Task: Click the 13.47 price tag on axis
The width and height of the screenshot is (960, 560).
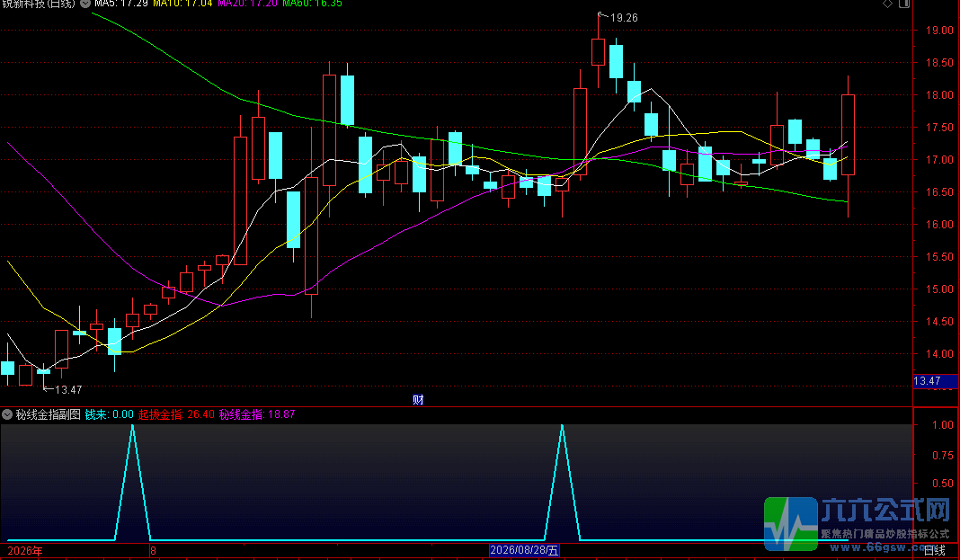Action: [x=935, y=381]
